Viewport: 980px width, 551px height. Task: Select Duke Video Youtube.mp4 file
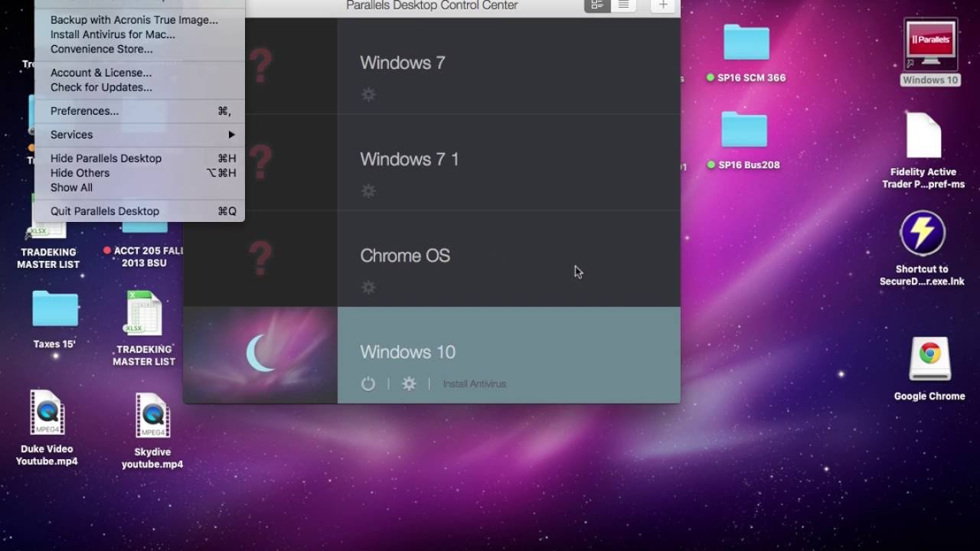[x=47, y=412]
